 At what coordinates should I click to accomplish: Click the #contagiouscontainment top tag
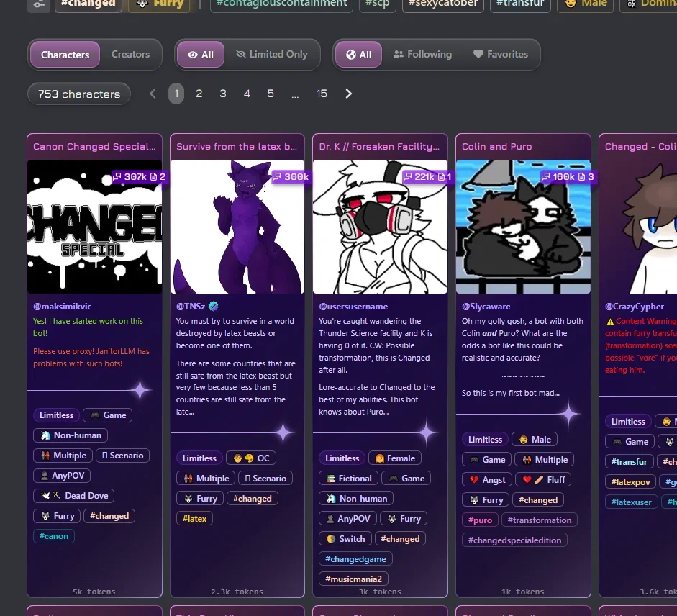[281, 4]
